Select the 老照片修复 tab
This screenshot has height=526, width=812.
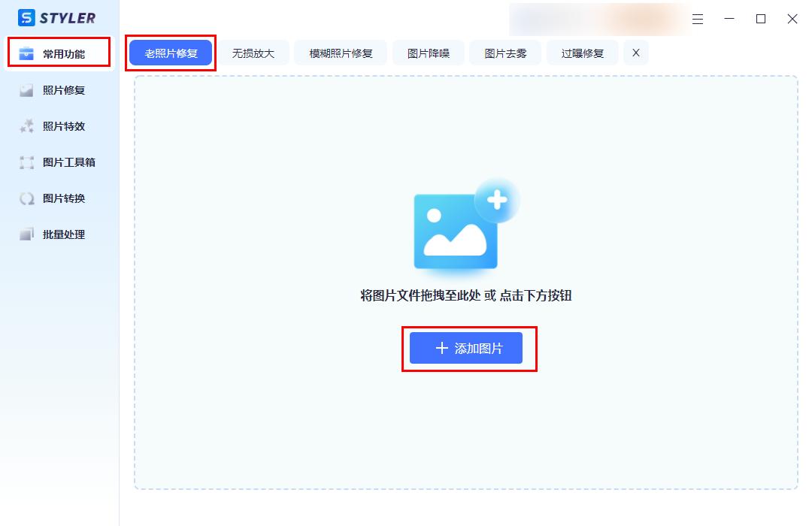point(171,53)
